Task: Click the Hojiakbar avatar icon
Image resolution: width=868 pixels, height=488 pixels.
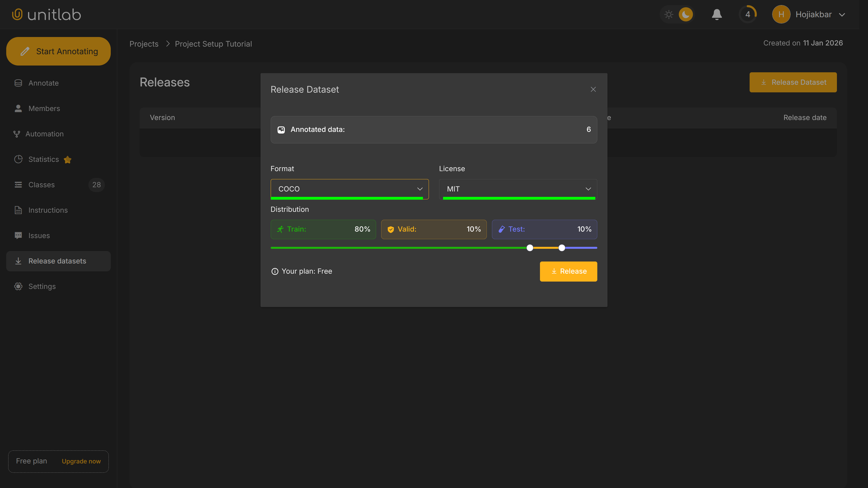Action: [781, 15]
